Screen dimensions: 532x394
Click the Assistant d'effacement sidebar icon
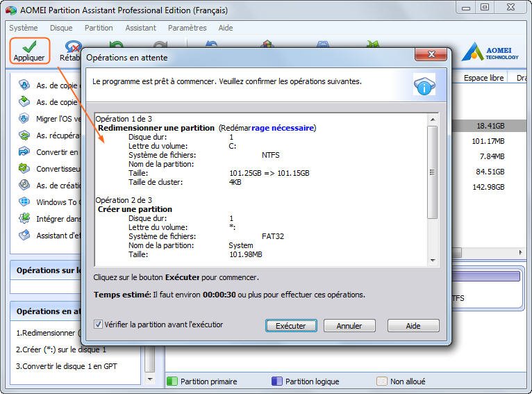pyautogui.click(x=24, y=235)
